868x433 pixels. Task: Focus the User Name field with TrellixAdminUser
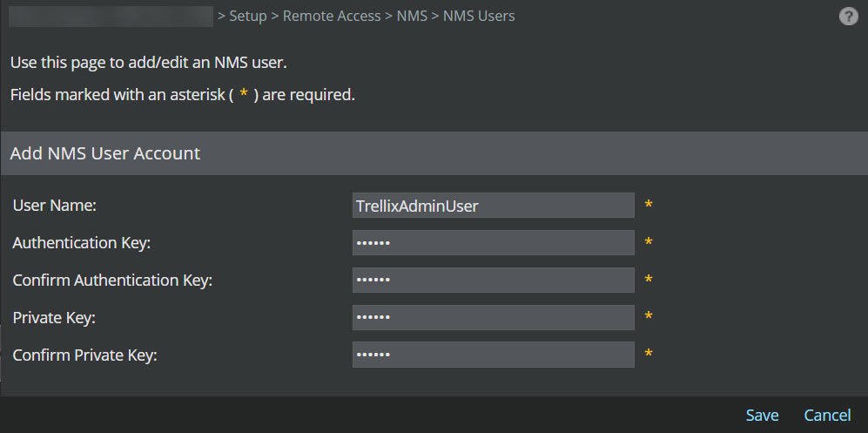tap(494, 206)
